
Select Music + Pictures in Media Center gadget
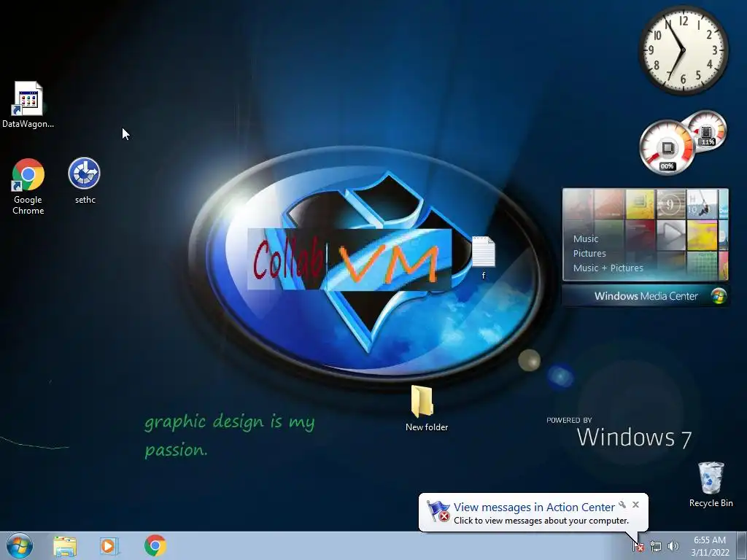coord(608,268)
